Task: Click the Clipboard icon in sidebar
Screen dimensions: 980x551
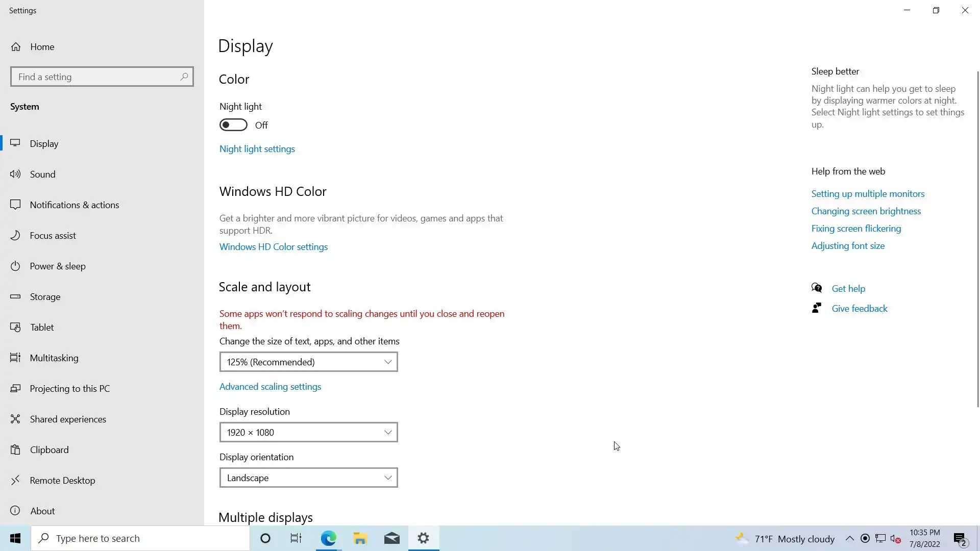Action: 15,450
